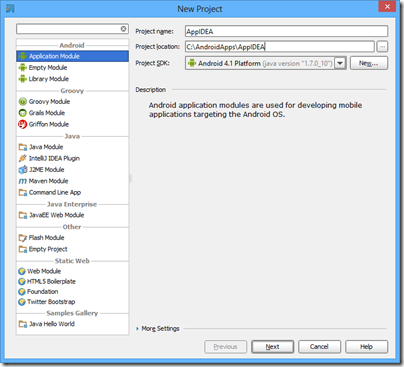404x367 pixels.
Task: Select the IntelliJ IDEA Plugin icon
Action: pos(23,158)
